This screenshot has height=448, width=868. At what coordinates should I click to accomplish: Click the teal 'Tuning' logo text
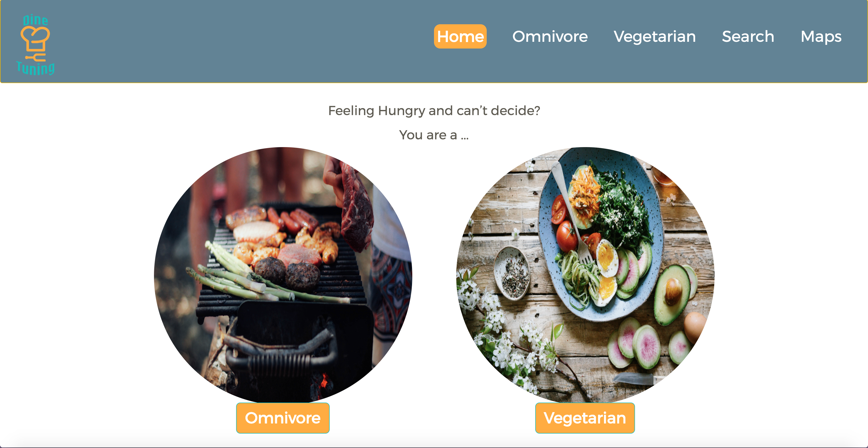click(x=35, y=68)
